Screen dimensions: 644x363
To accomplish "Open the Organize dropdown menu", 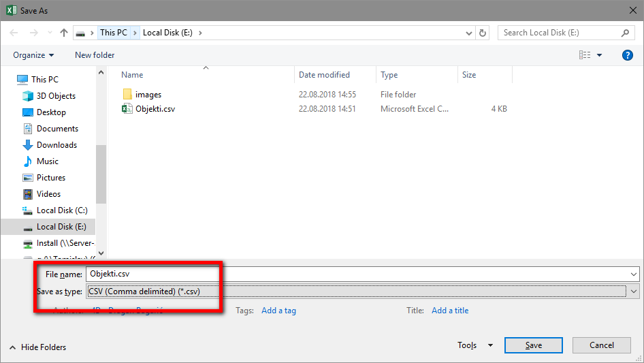I will click(33, 55).
